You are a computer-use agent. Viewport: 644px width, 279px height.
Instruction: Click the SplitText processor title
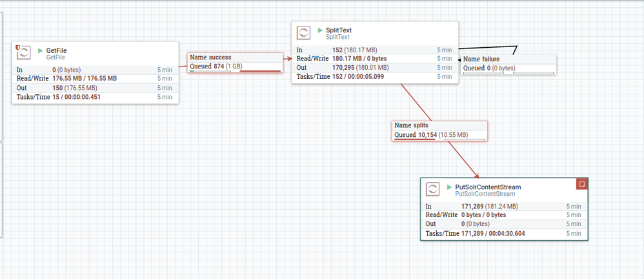339,30
